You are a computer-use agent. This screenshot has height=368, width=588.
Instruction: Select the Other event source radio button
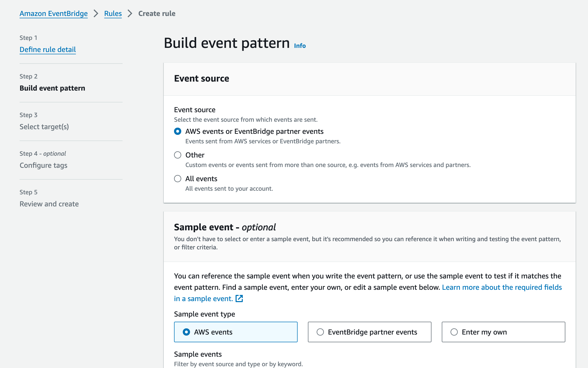point(178,155)
